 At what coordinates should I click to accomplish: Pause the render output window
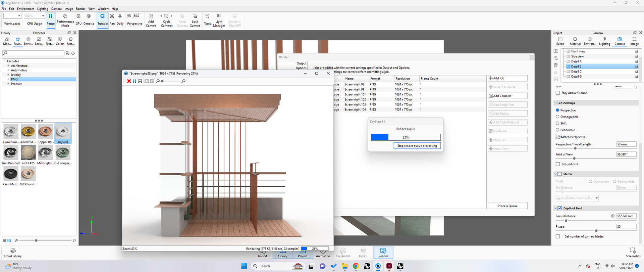(x=135, y=81)
